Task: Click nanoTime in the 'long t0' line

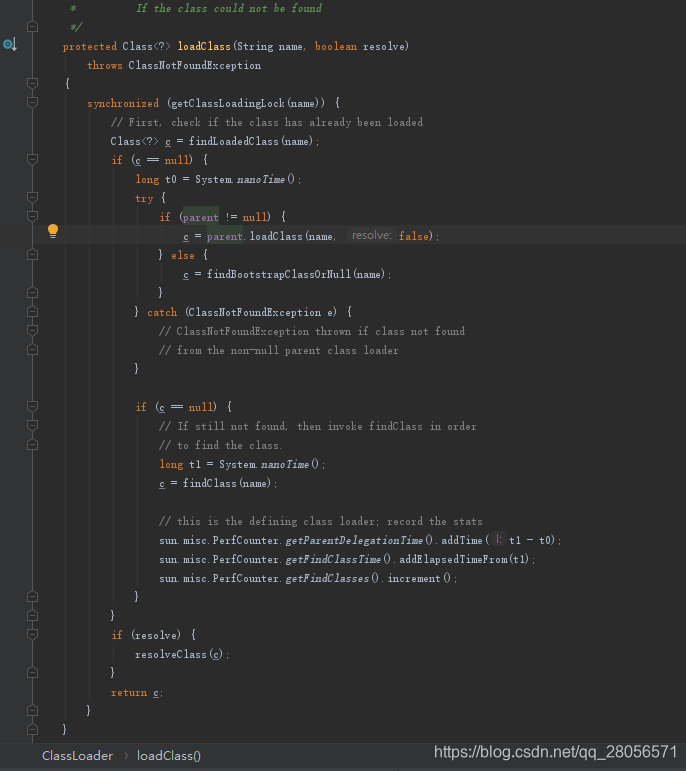Action: pyautogui.click(x=261, y=179)
